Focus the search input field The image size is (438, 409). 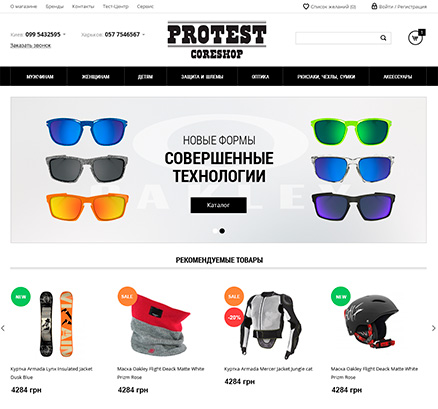click(x=337, y=38)
